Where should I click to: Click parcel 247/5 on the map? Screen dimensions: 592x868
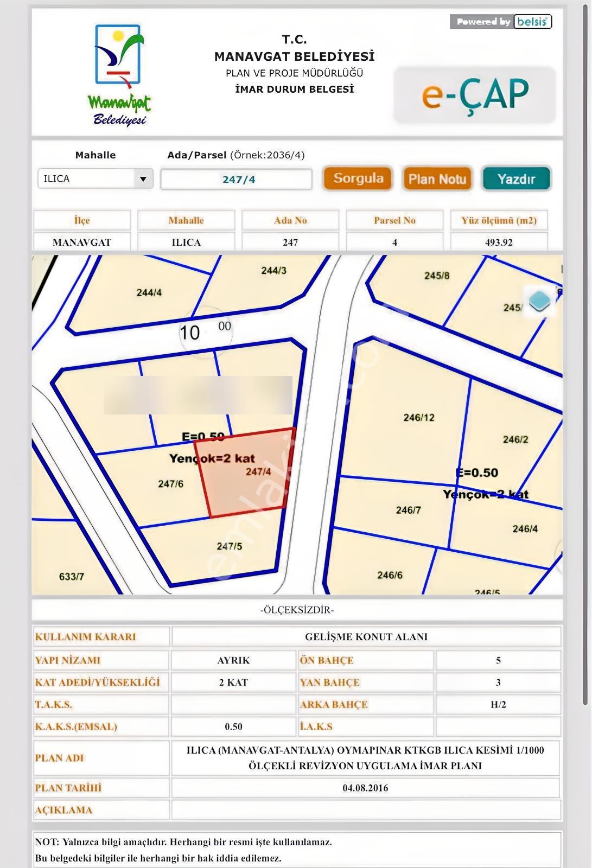pos(229,546)
